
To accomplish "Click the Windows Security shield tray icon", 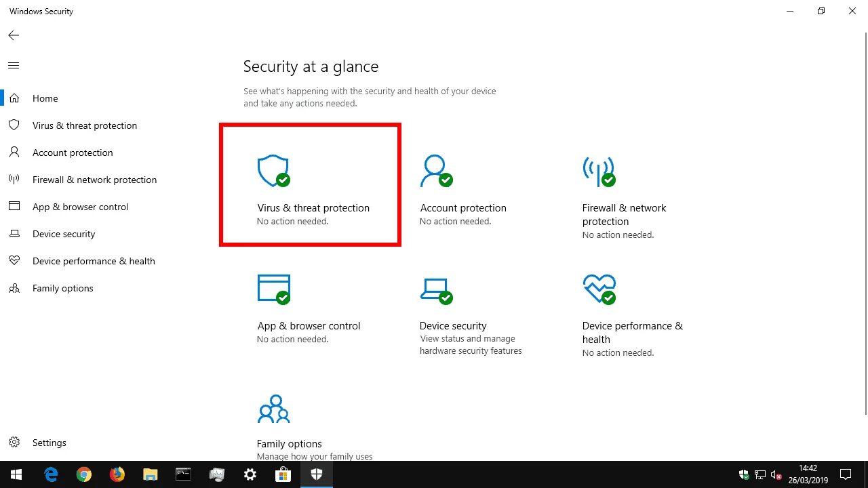I will coord(744,474).
